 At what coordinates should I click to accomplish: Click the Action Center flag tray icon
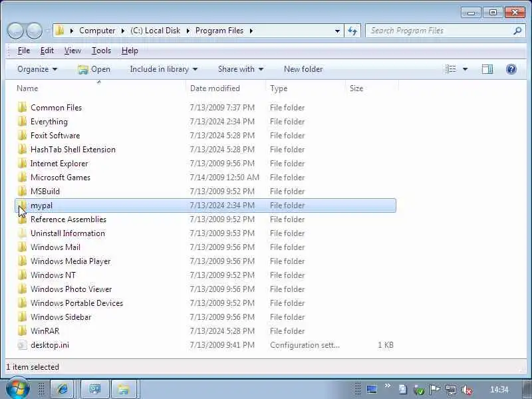(435, 390)
